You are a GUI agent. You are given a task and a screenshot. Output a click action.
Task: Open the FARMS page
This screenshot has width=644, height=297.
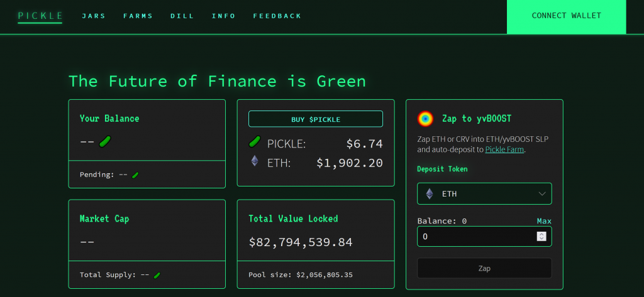[138, 16]
